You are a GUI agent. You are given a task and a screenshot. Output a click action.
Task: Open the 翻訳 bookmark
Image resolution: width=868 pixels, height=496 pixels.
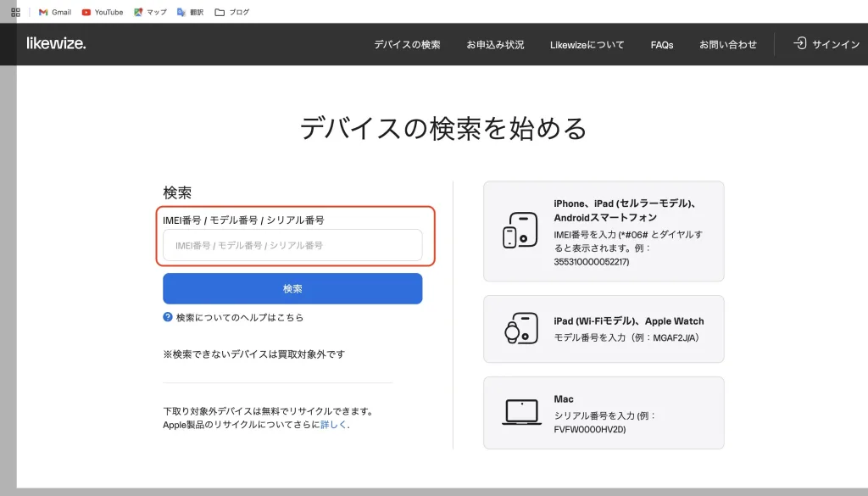point(191,12)
